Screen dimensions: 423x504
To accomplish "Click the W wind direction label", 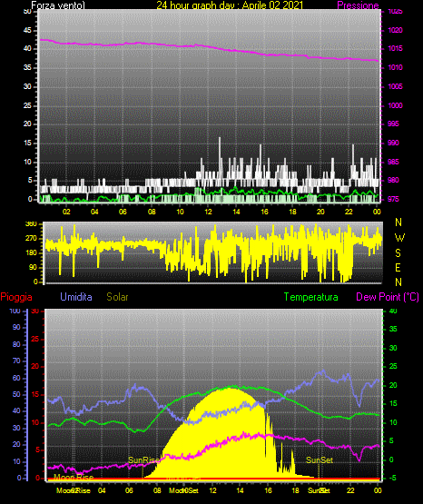I will pyautogui.click(x=399, y=238).
